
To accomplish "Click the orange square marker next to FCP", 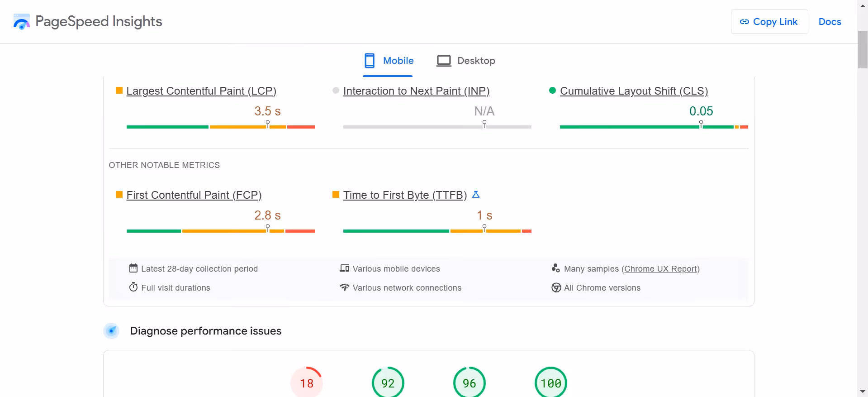I will coord(119,195).
